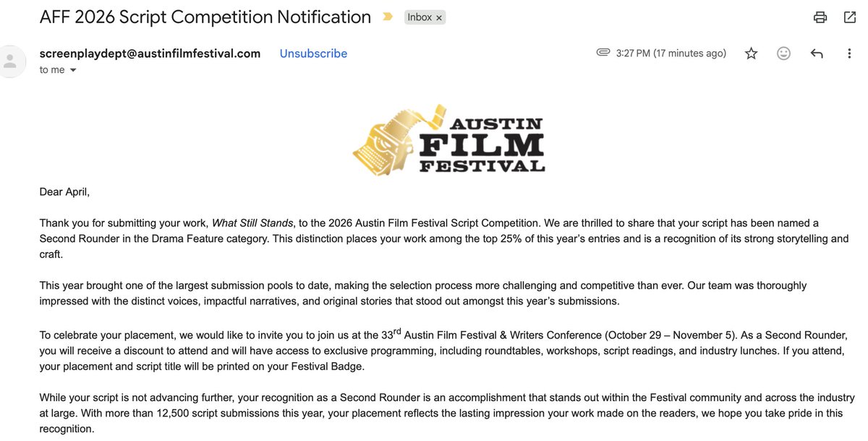Expand recipient details next to 'to me'
868x441 pixels.
pos(73,70)
